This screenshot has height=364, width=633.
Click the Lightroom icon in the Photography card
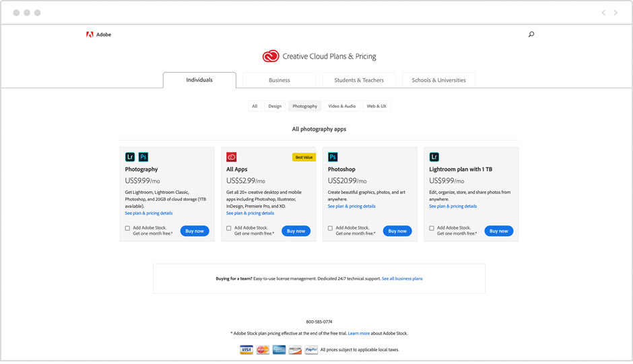[x=130, y=157]
